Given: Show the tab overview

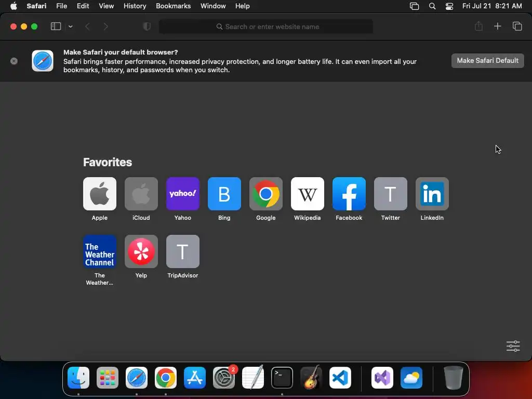Looking at the screenshot, I should tap(517, 26).
